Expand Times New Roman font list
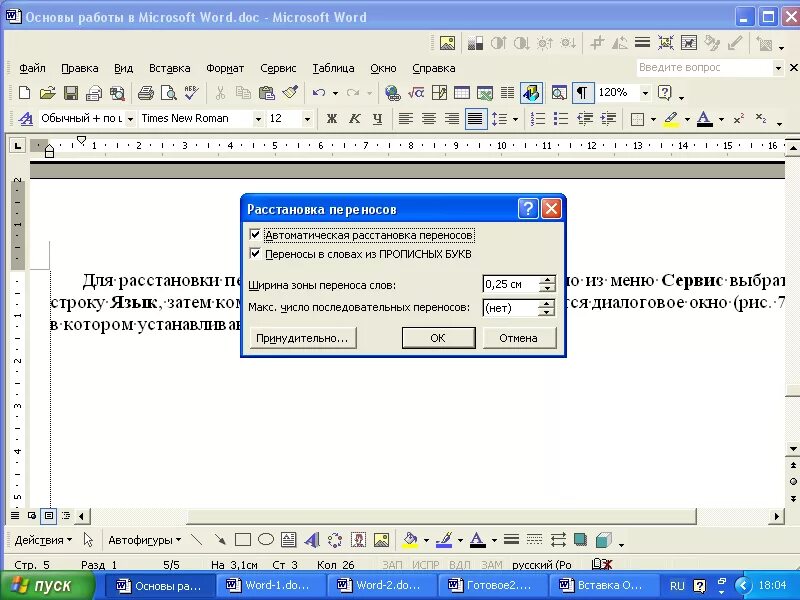The width and height of the screenshot is (800, 600). coord(258,119)
